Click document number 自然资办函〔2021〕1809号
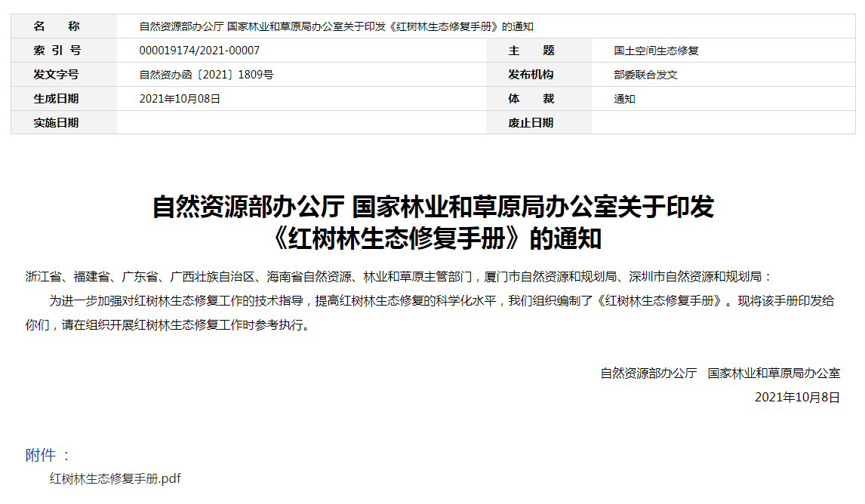This screenshot has height=504, width=865. coord(206,75)
